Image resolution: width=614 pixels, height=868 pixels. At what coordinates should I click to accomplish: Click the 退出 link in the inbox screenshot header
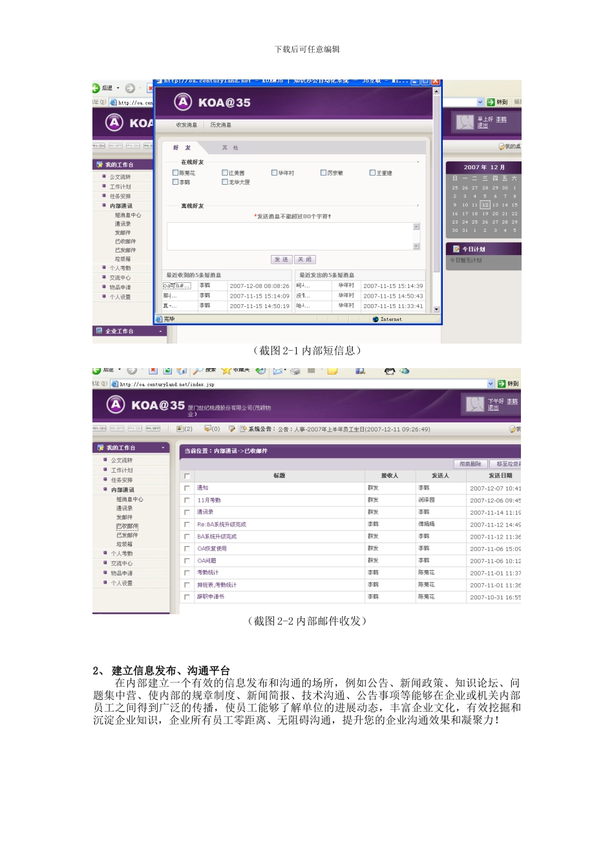pos(493,408)
